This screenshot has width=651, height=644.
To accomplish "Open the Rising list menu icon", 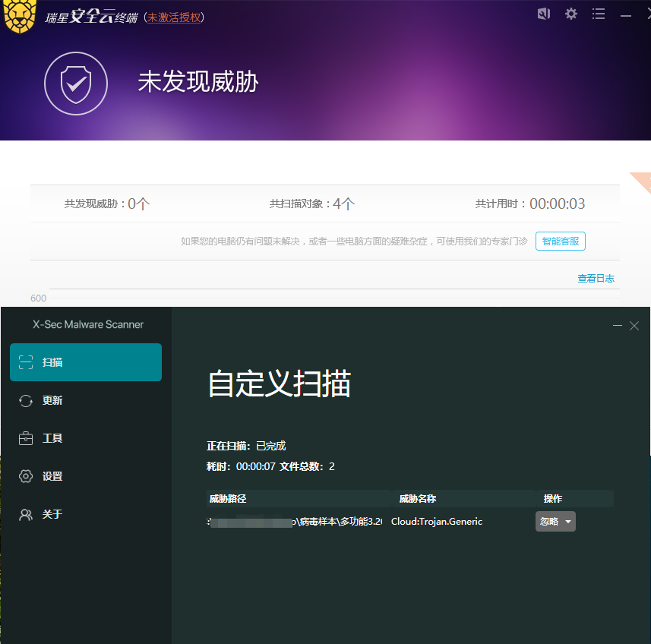I will (599, 14).
